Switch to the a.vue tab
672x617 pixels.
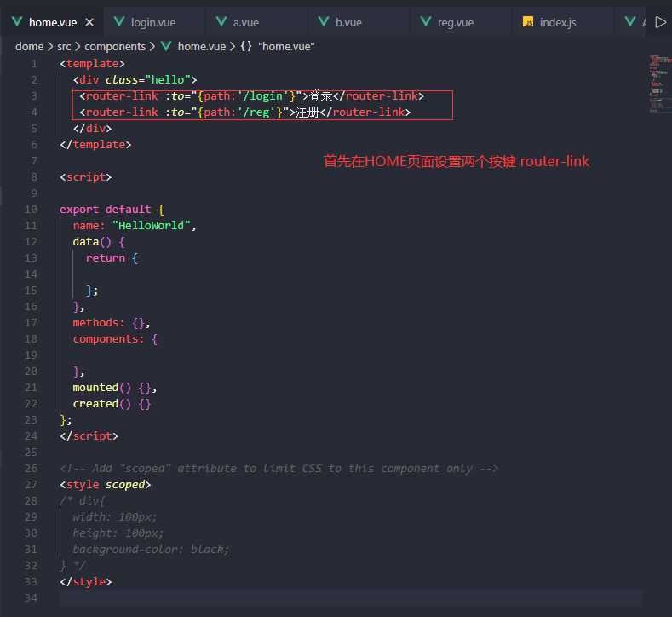245,22
